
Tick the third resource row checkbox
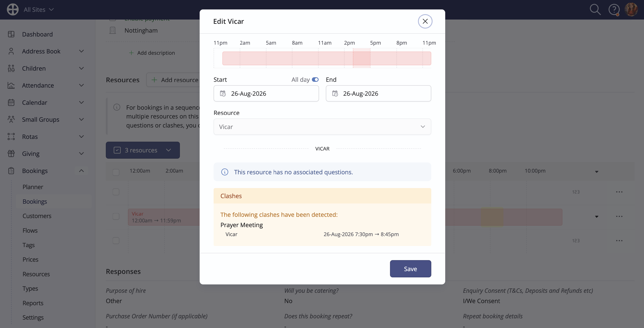tap(116, 240)
